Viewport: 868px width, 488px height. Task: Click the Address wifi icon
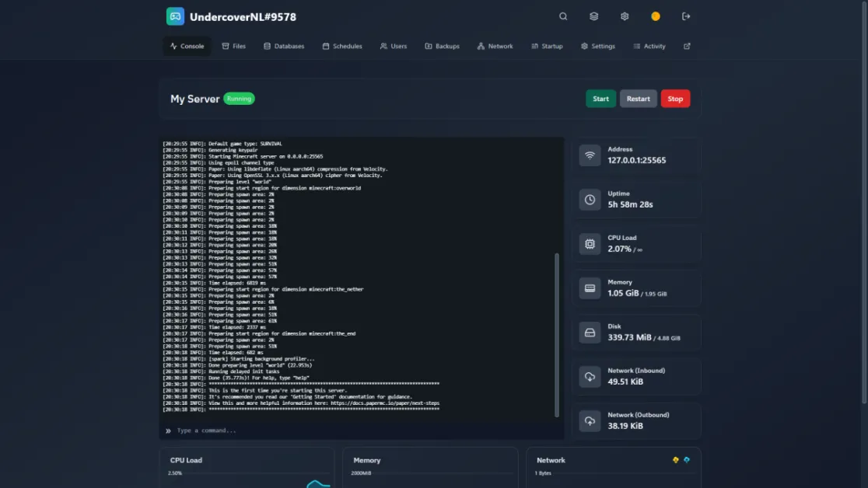[590, 155]
